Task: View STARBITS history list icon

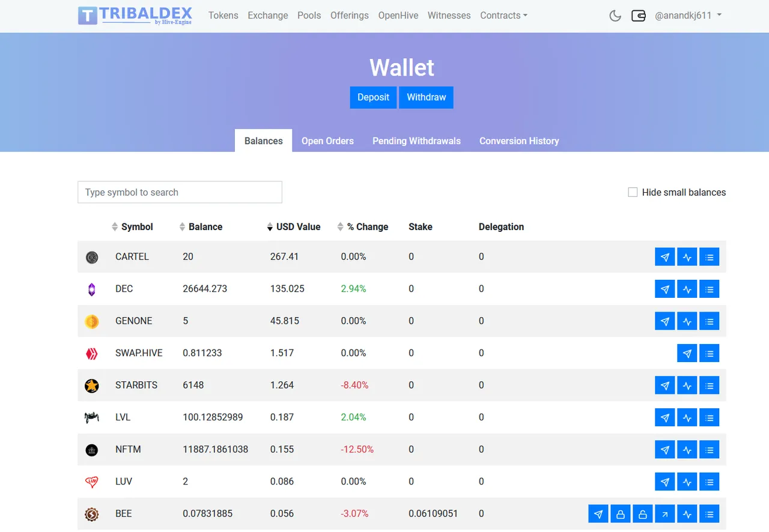Action: click(710, 385)
